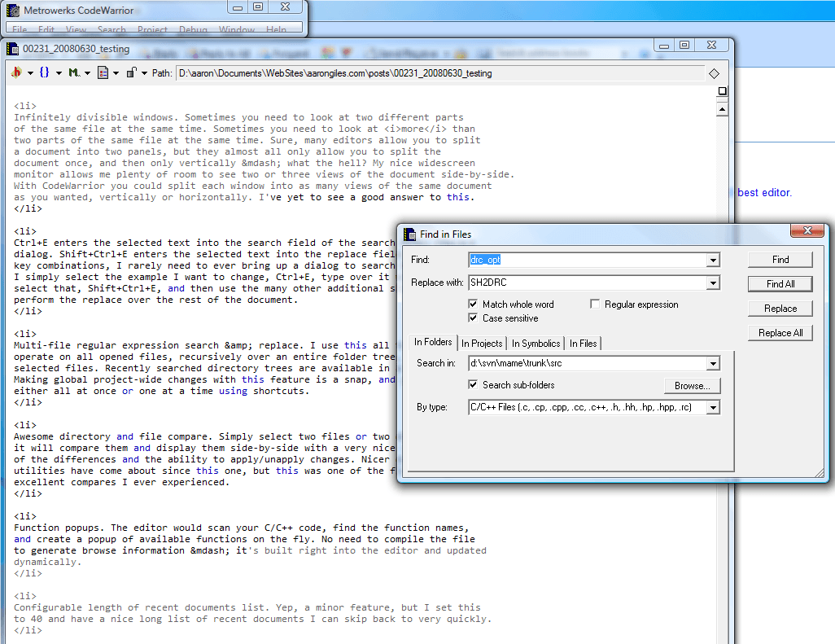The width and height of the screenshot is (835, 644).
Task: Enable the Regular expression checkbox
Action: (597, 304)
